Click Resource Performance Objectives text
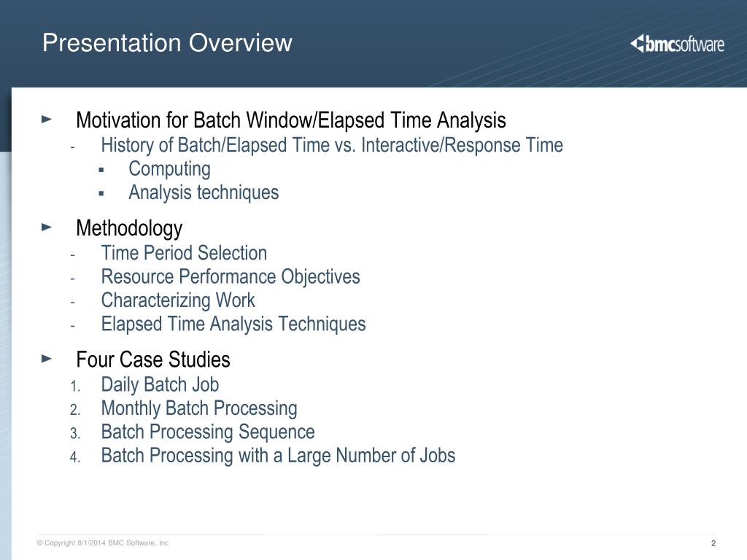The height and width of the screenshot is (560, 747). (231, 276)
